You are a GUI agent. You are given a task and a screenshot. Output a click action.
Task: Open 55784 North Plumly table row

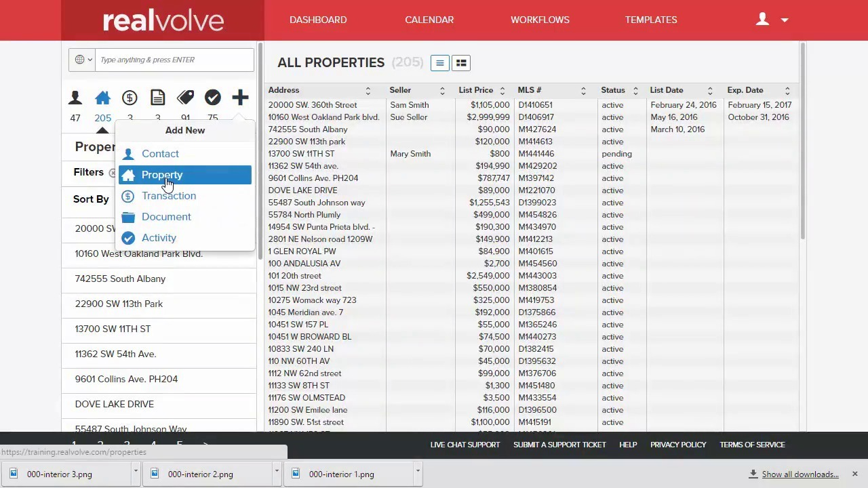click(x=532, y=215)
